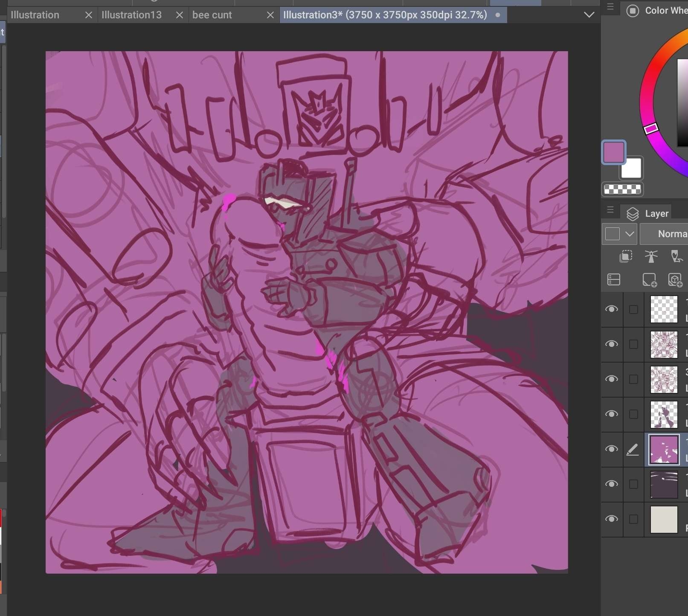The height and width of the screenshot is (616, 688).
Task: Click the New 3D Layer cube icon
Action: pos(675,280)
